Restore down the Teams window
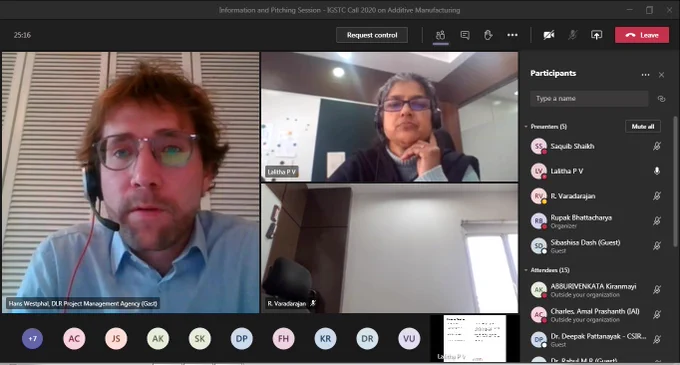680x365 pixels. (x=649, y=10)
